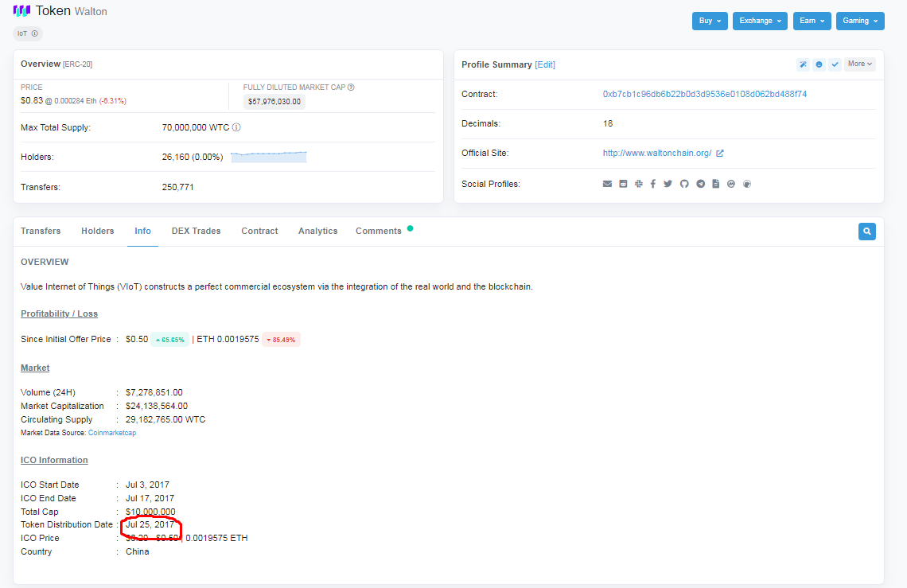The image size is (907, 588).
Task: Open the whitepaper document icon
Action: pos(715,184)
